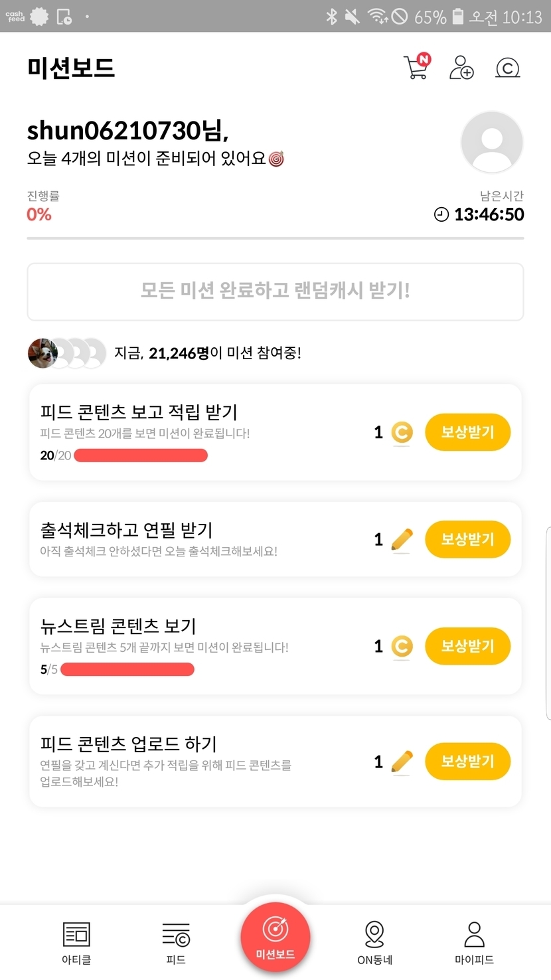Tap the coin icon on 뉴스트림 mission
The width and height of the screenshot is (551, 980).
tap(402, 646)
